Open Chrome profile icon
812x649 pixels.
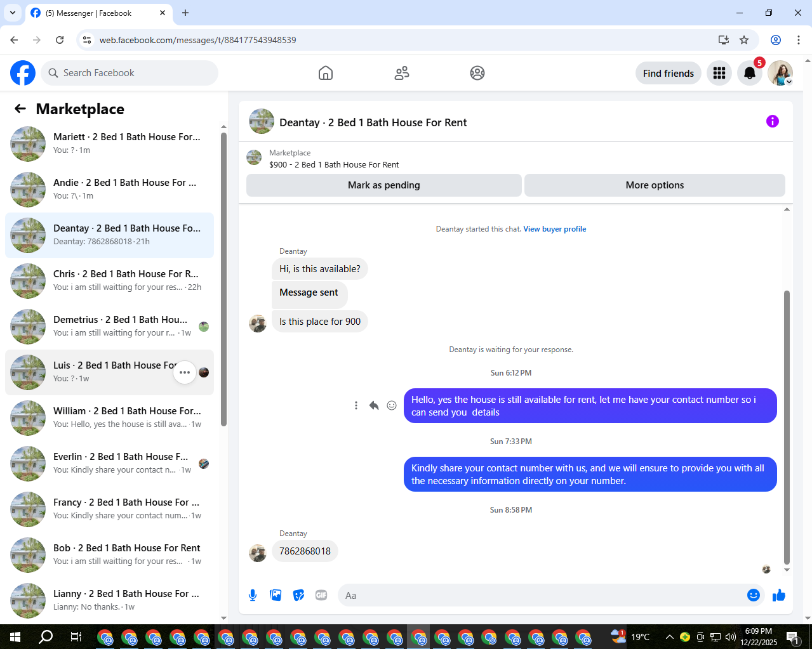775,40
